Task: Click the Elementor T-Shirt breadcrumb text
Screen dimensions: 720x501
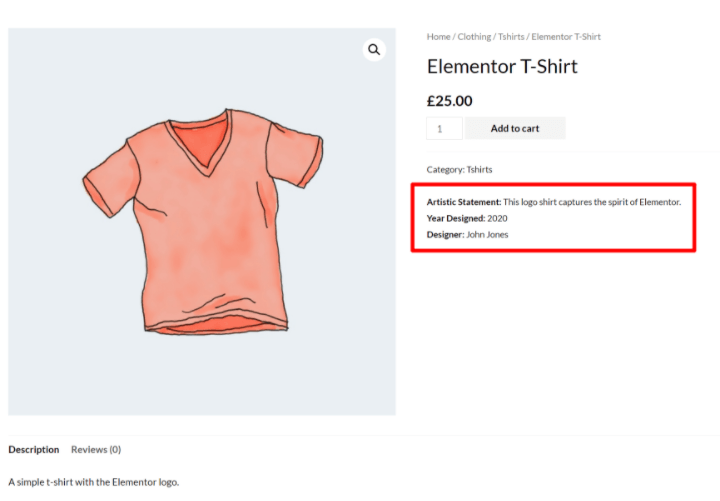Action: click(566, 37)
